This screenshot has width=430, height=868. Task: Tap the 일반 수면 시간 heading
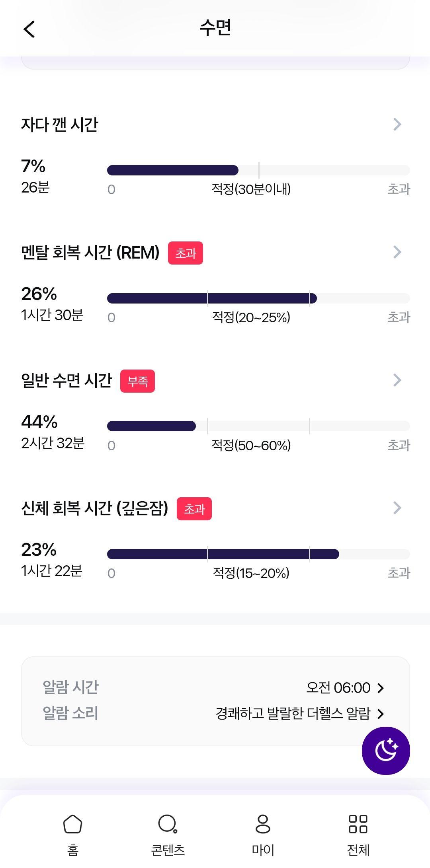(67, 381)
